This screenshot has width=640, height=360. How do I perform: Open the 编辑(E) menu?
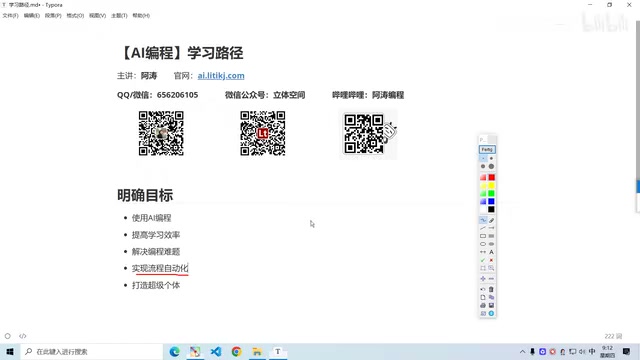point(31,16)
